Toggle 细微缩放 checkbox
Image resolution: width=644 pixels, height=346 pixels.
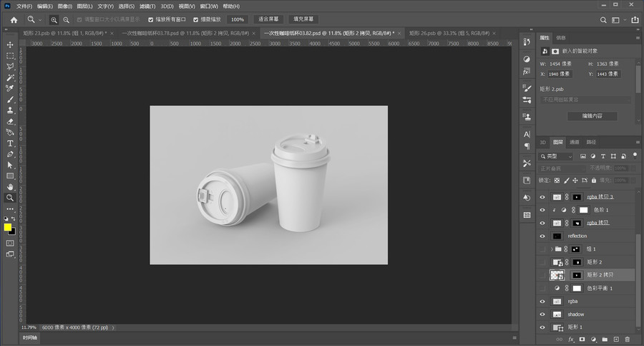[196, 20]
